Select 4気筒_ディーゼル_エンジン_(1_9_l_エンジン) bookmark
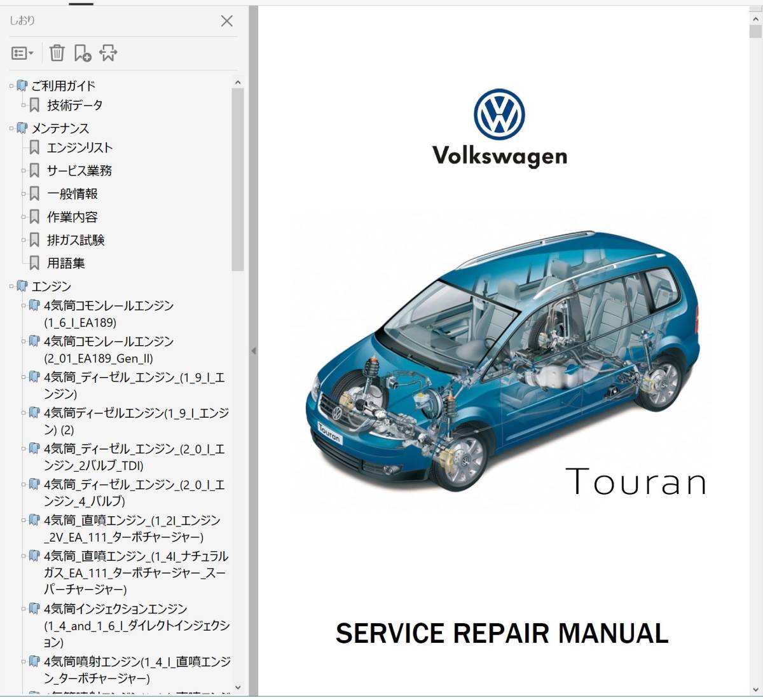 pos(134,386)
